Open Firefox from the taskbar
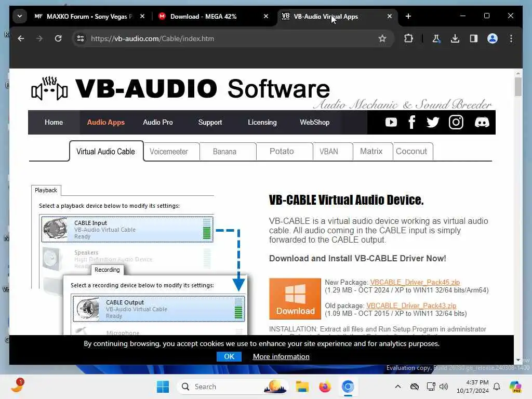 (325, 387)
